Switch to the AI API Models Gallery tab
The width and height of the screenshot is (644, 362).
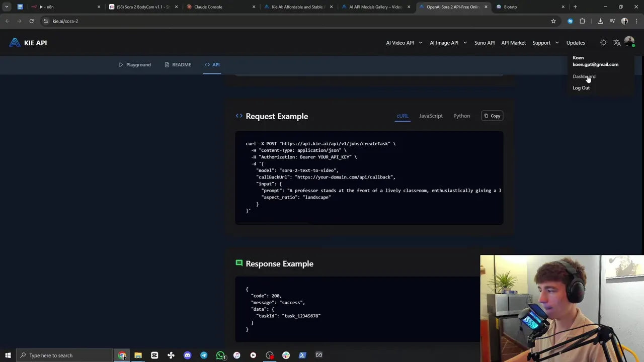(x=376, y=7)
